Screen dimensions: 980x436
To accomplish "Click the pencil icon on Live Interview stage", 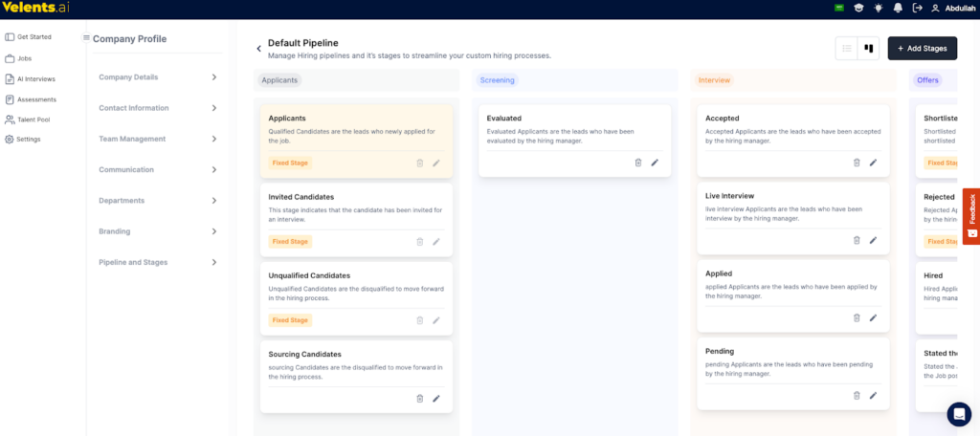I will [873, 240].
